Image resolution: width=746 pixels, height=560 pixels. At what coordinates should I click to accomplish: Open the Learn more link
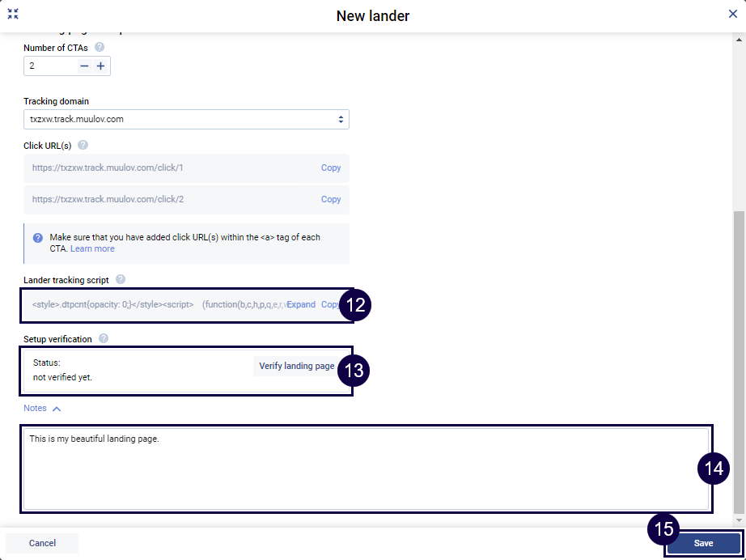(x=92, y=249)
